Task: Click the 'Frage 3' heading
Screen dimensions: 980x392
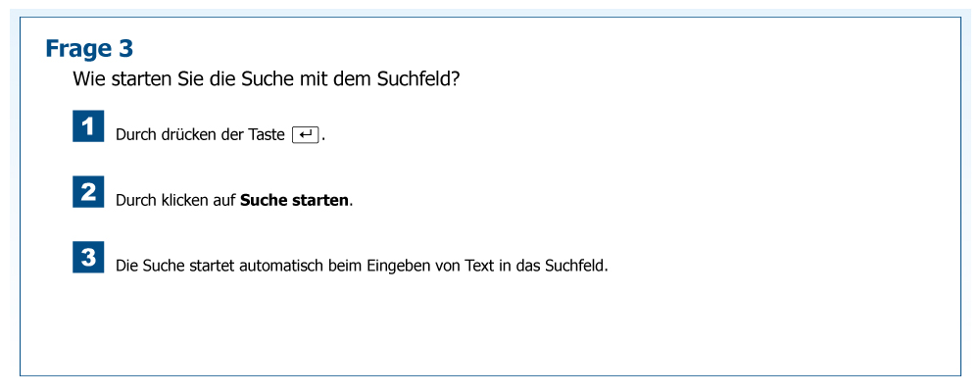Action: pos(89,48)
